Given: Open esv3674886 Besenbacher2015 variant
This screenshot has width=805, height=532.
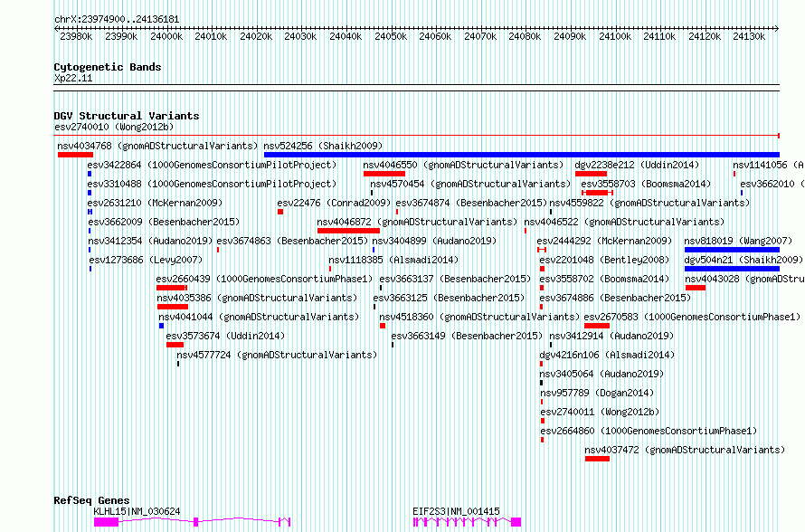Looking at the screenshot, I should point(616,298).
